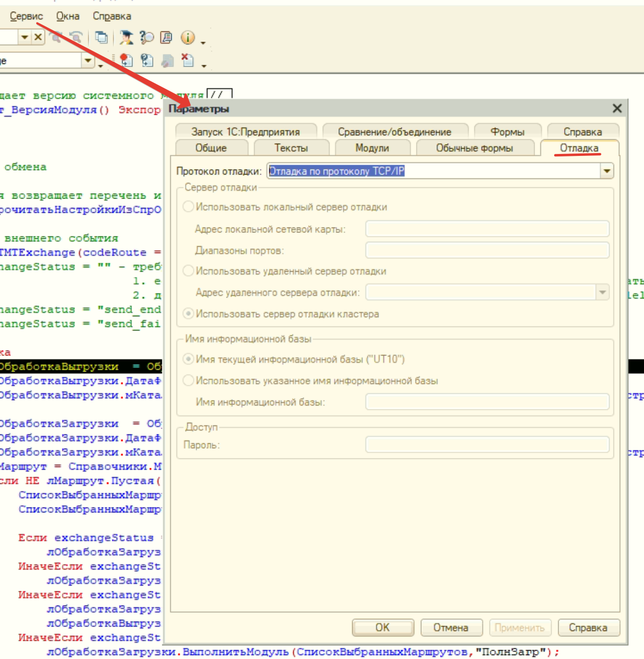Viewport: 644px width, 659px height.
Task: Select Использовать удаленный сервер отладки radio
Action: [x=188, y=271]
